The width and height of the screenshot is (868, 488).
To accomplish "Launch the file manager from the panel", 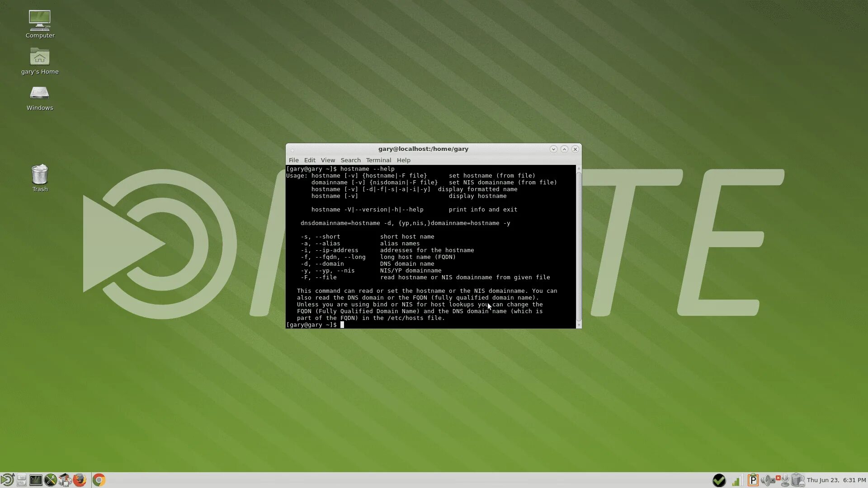I will (21, 480).
